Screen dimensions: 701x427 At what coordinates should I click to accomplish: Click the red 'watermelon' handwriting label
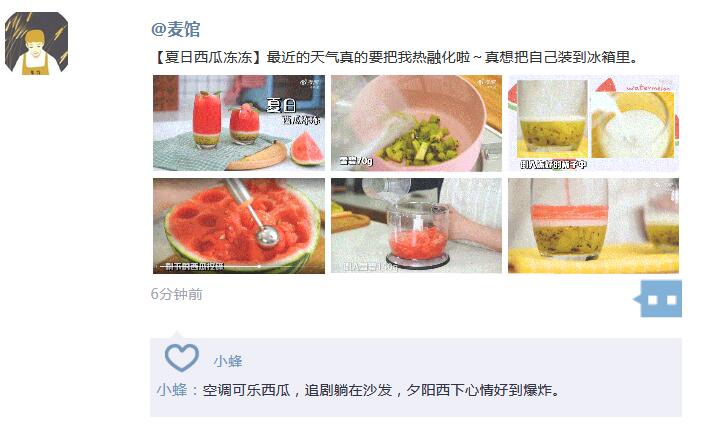648,88
